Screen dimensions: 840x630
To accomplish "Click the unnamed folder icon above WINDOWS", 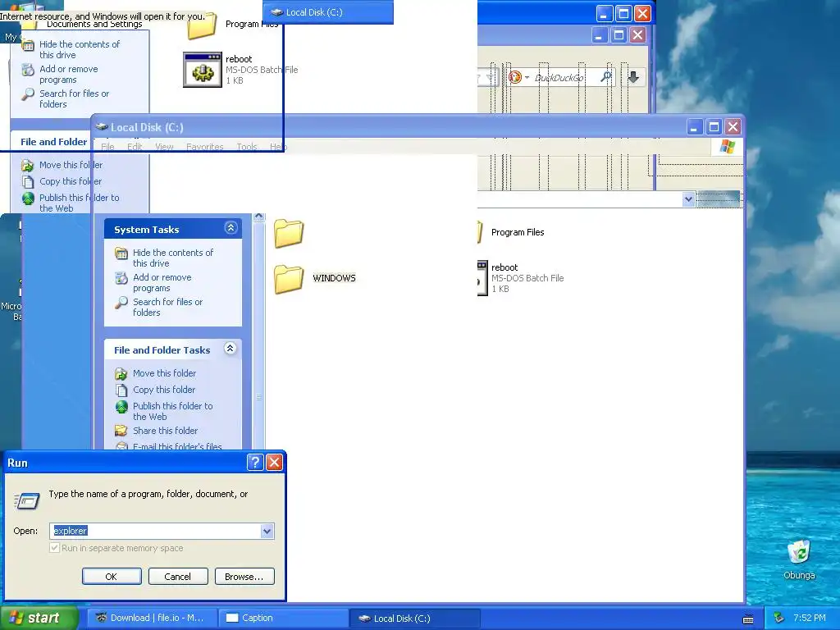I will pyautogui.click(x=289, y=234).
